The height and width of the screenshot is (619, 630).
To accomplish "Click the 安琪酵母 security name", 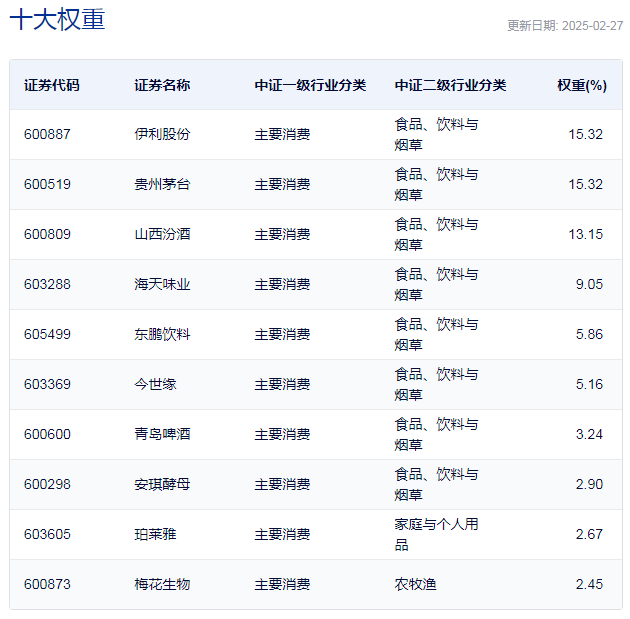I will click(162, 484).
